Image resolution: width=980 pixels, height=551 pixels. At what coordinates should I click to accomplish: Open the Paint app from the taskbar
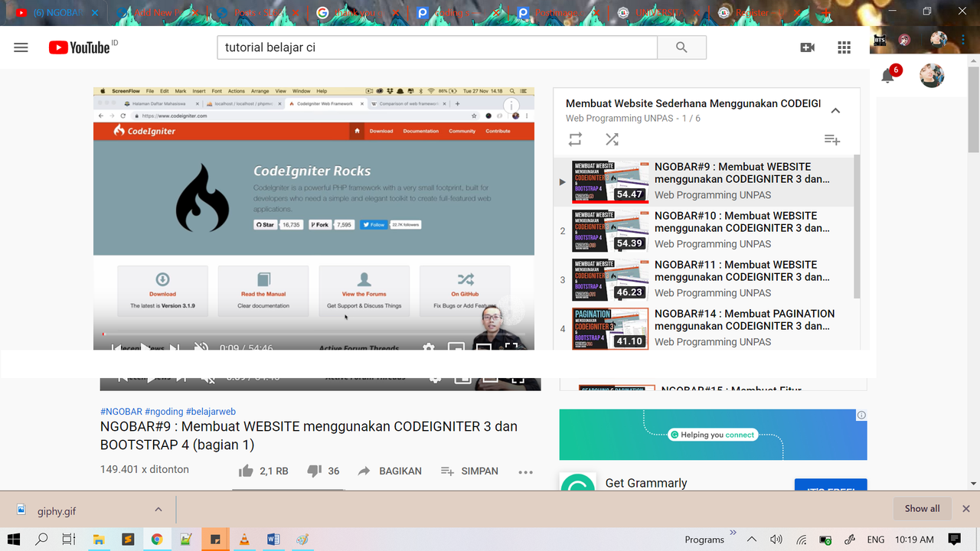click(x=302, y=540)
